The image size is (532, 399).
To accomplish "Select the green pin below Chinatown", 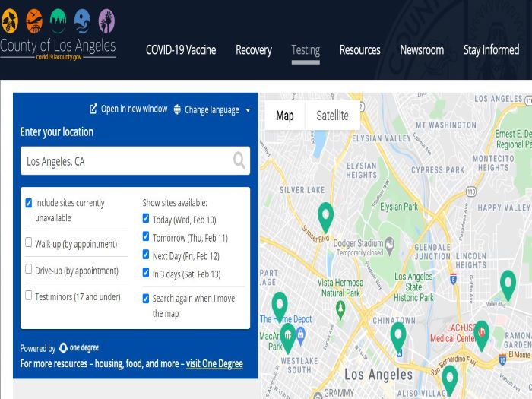I will click(x=398, y=337).
